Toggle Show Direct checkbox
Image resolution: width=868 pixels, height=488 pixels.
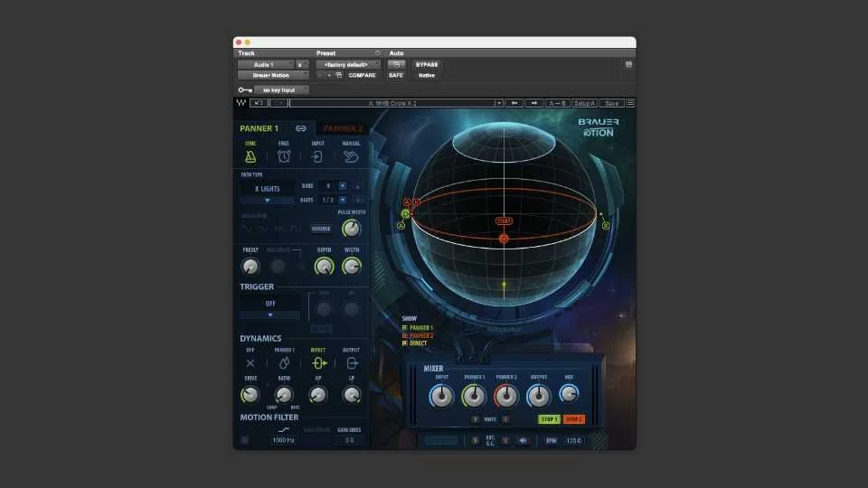pos(405,343)
